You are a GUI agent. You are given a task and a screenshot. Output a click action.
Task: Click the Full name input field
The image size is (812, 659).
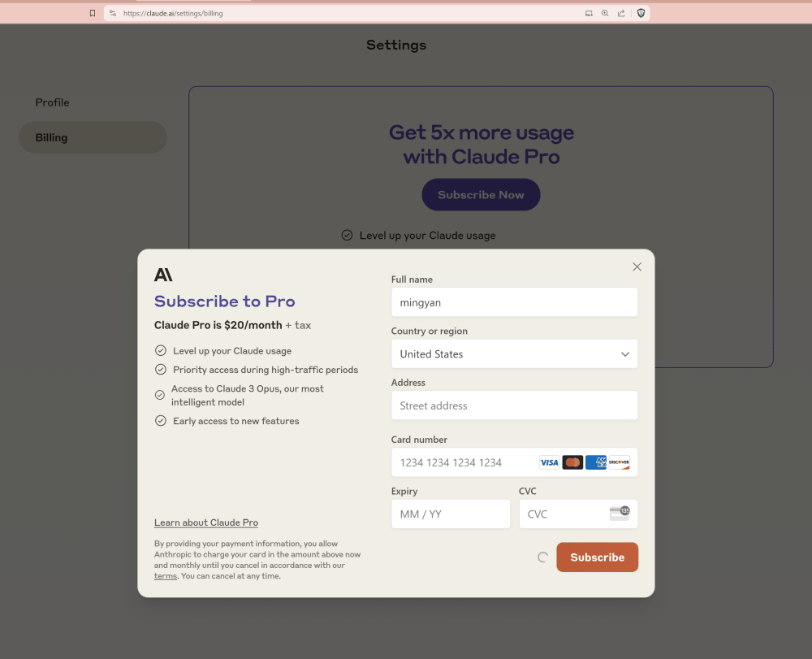click(514, 302)
